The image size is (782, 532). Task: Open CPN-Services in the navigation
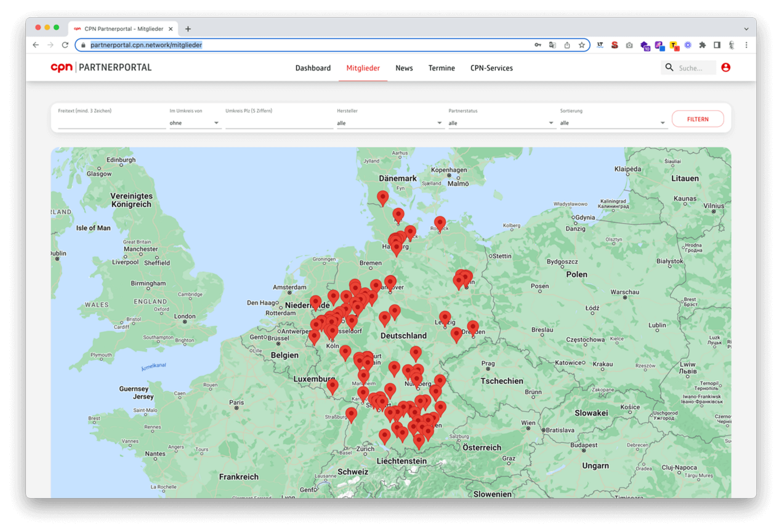491,68
